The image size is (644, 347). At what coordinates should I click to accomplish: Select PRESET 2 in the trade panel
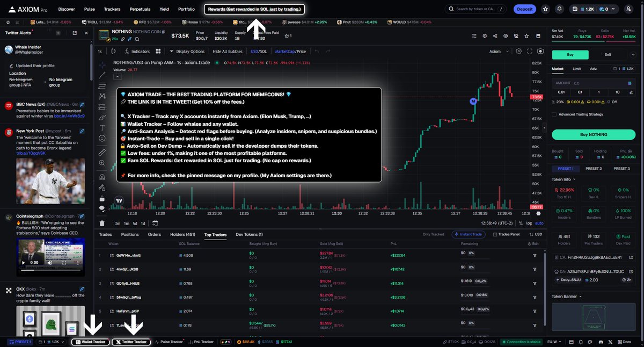(x=594, y=169)
